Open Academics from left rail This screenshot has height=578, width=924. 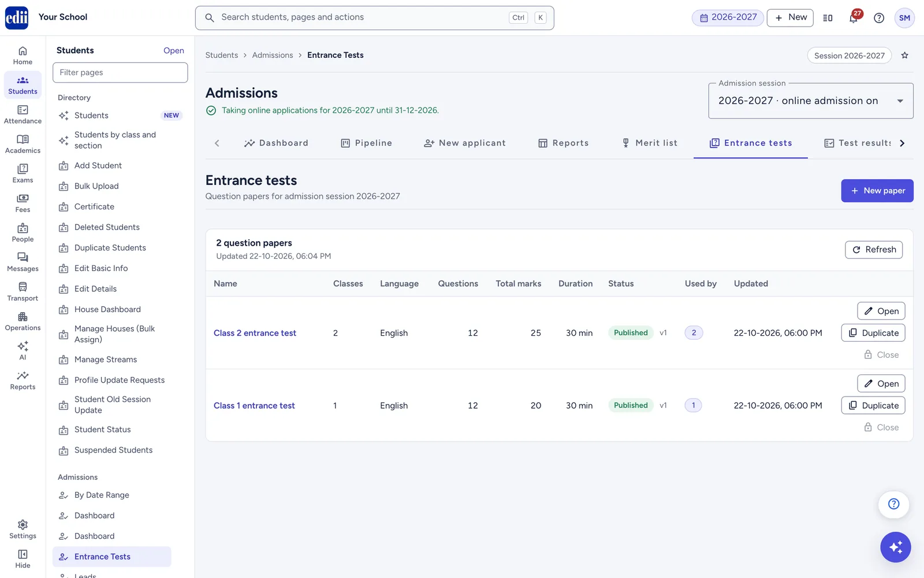[x=23, y=144]
